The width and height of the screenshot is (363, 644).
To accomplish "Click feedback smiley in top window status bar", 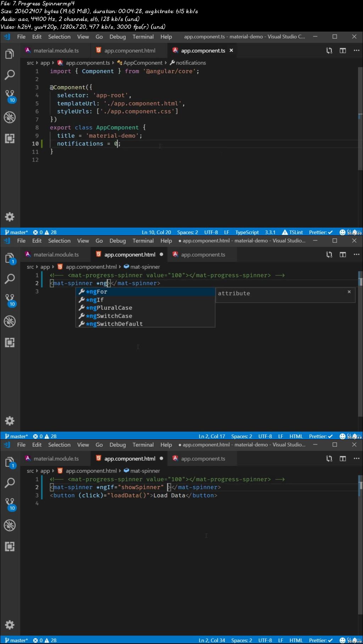I will 342,232.
